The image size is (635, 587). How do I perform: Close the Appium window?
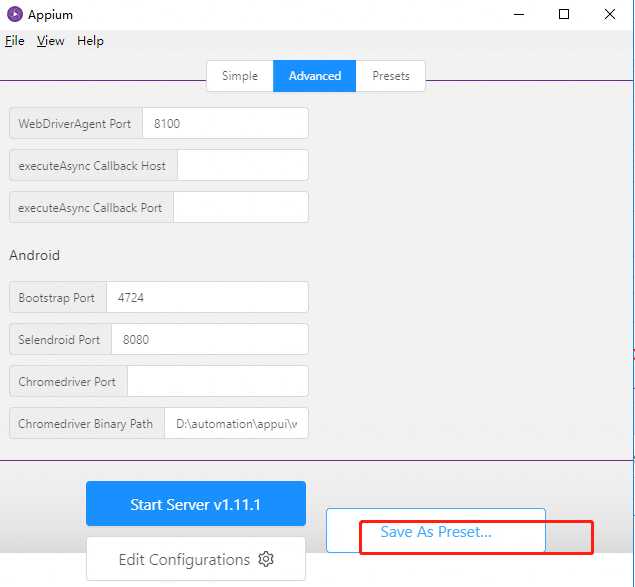609,15
